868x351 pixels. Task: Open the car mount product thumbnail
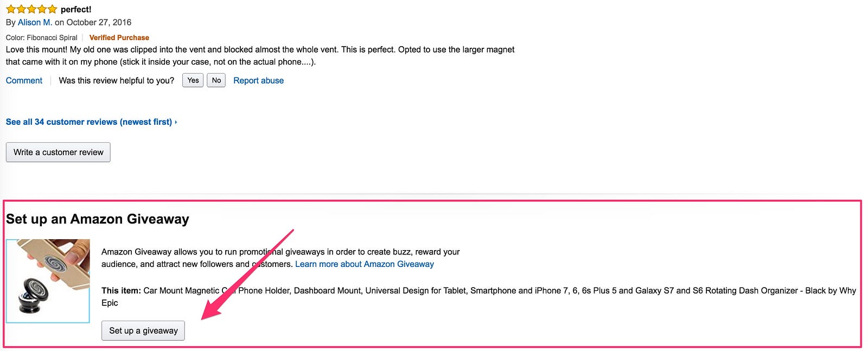click(48, 281)
